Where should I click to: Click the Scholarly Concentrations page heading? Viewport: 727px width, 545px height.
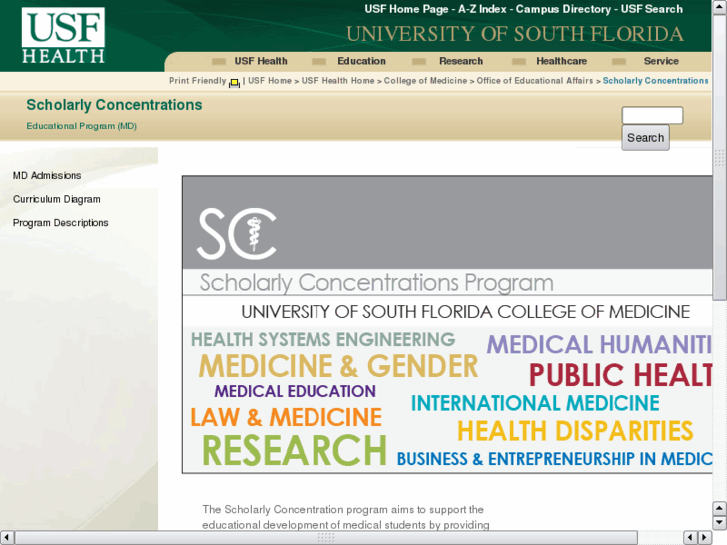(114, 105)
